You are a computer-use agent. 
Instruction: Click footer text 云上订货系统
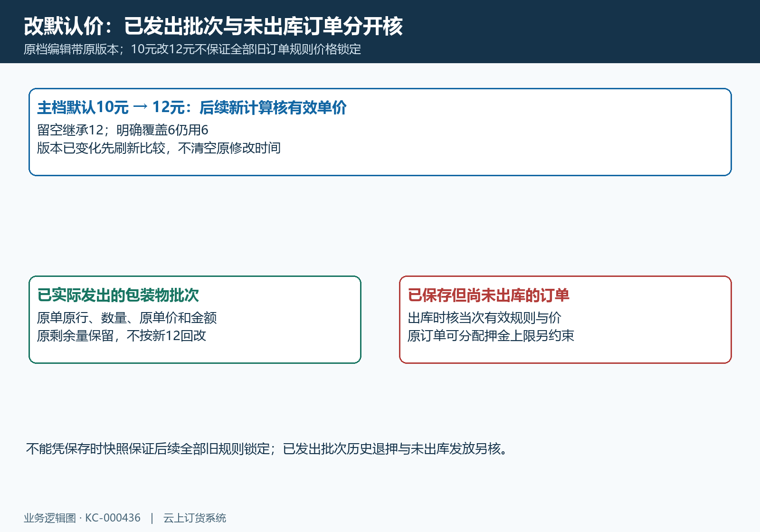[195, 518]
